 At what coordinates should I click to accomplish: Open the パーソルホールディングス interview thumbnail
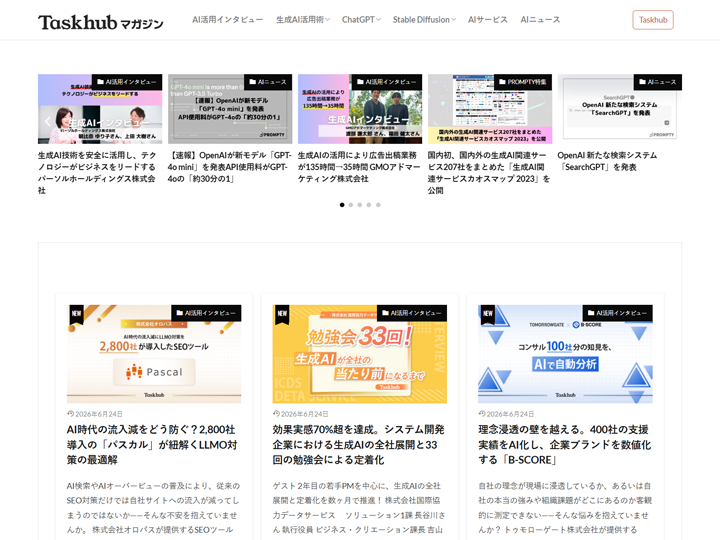100,109
